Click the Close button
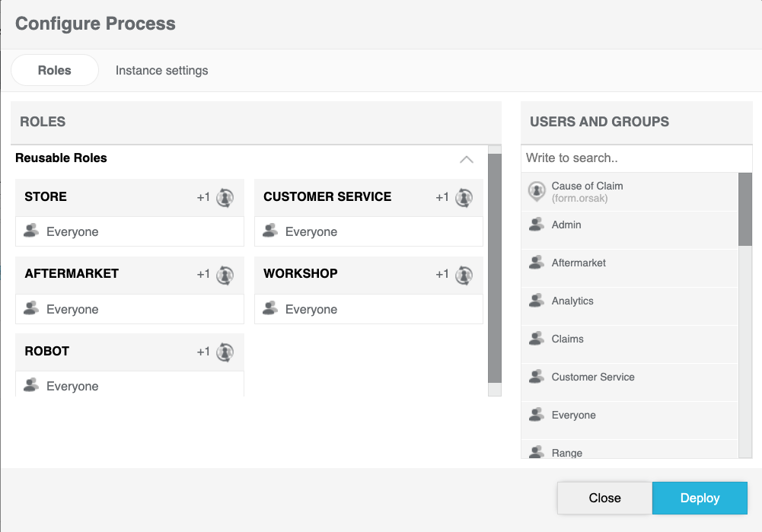 pos(604,498)
